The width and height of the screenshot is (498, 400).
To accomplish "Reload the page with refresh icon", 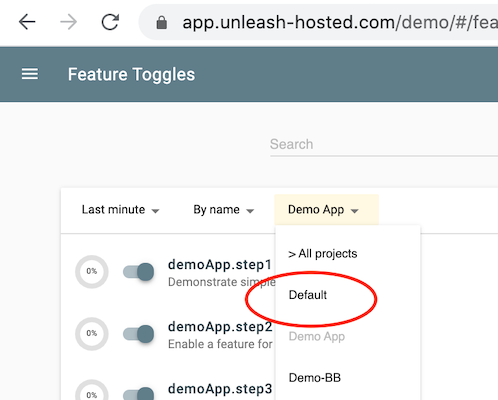I will tap(110, 22).
